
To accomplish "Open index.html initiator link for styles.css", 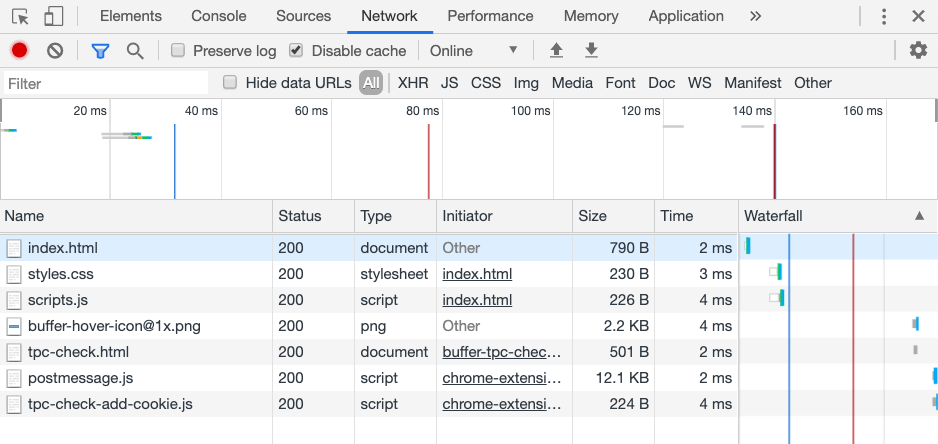I will [477, 274].
